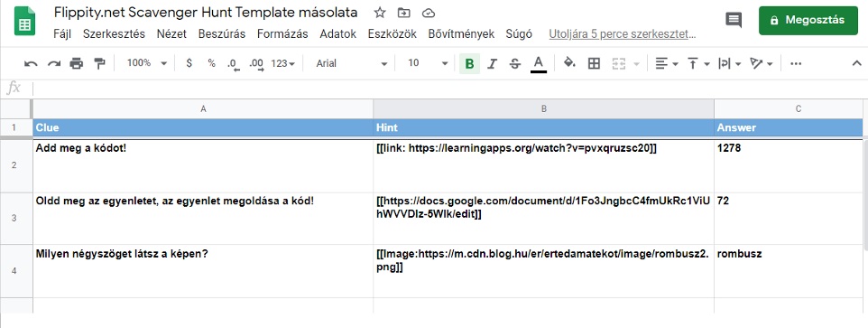Viewport: 868px width, 328px height.
Task: Collapse the menus with chevron arrow
Action: click(x=856, y=64)
